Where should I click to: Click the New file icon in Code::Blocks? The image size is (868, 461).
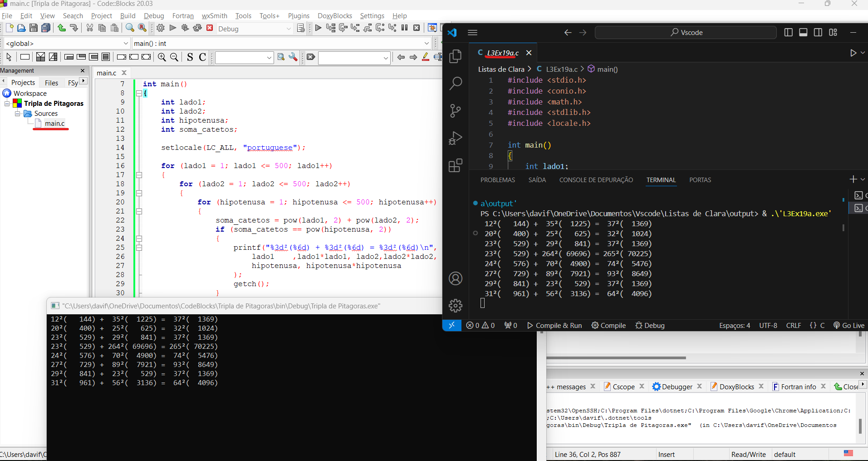(x=9, y=28)
